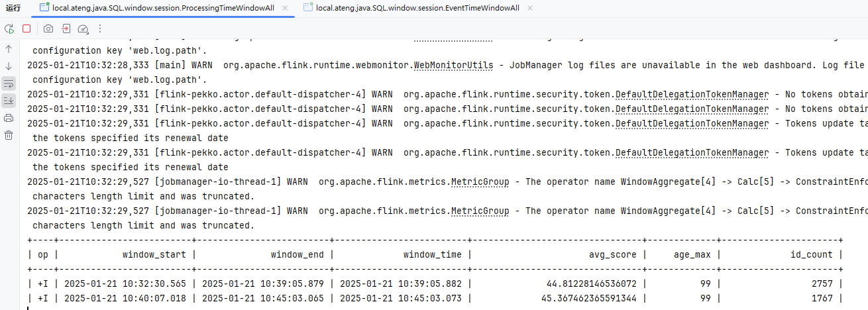Screen dimensions: 868x310
Task: Toggle soft-wrap for console lines
Action: (x=9, y=83)
